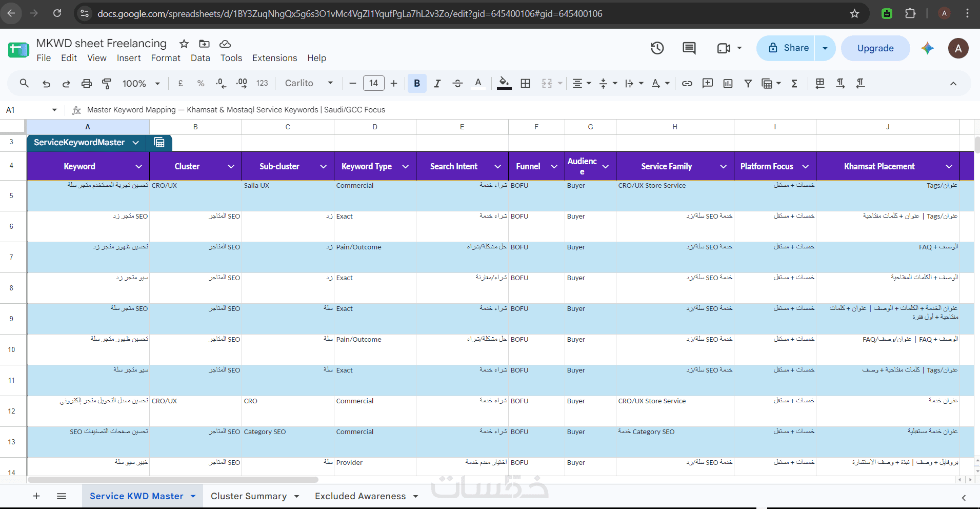Open the Cluster column filter dropdown
The width and height of the screenshot is (980, 509).
click(x=231, y=166)
